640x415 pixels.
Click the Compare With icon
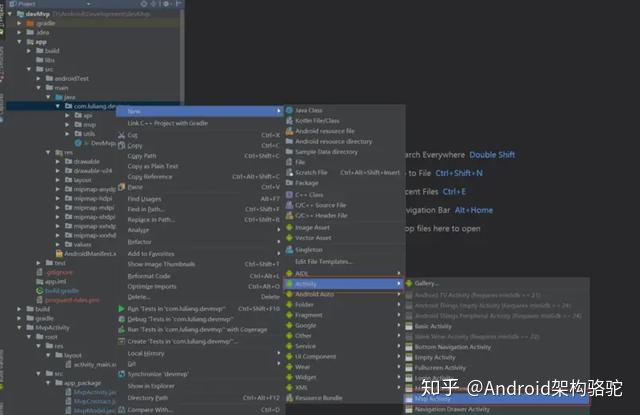pyautogui.click(x=121, y=410)
